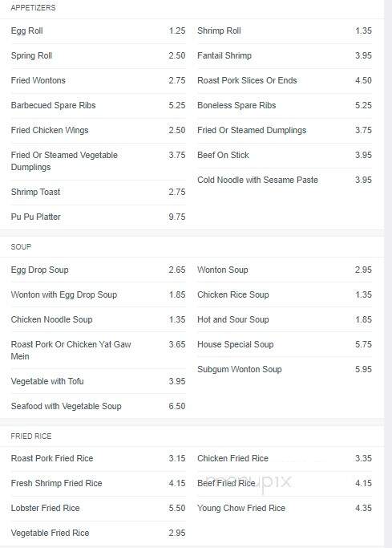The width and height of the screenshot is (392, 548).
Task: Select Young Chow Fried Rice
Action: (285, 508)
